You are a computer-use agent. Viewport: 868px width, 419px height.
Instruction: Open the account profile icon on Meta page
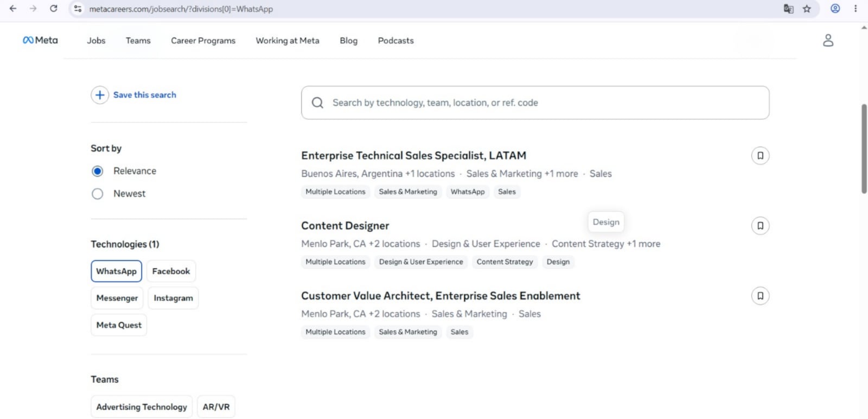point(828,40)
